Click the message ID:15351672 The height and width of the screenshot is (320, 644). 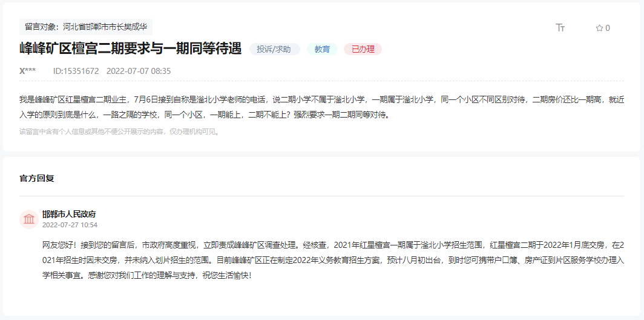(x=76, y=71)
